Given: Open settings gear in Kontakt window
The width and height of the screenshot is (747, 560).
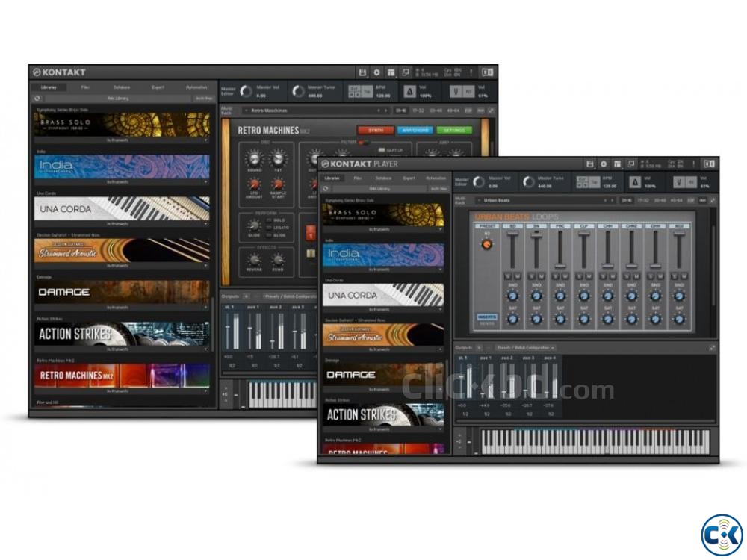Looking at the screenshot, I should (x=376, y=72).
